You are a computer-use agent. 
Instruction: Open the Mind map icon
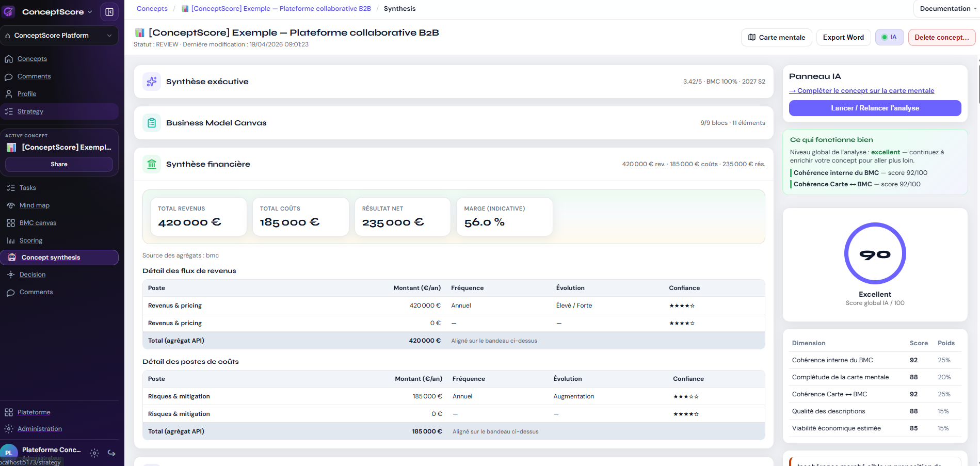11,205
